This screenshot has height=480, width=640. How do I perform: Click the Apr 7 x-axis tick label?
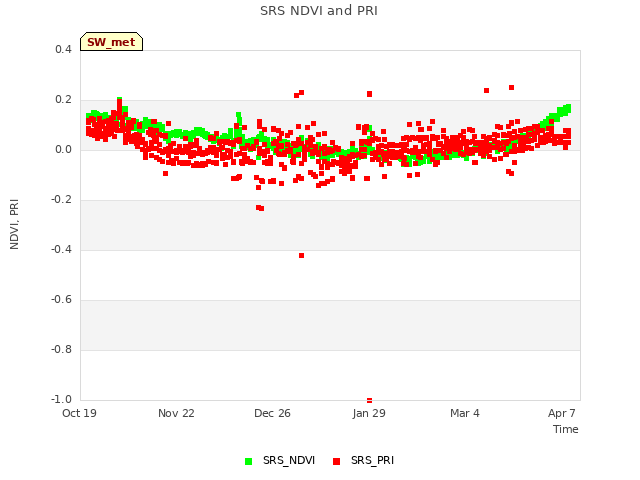[x=562, y=413]
